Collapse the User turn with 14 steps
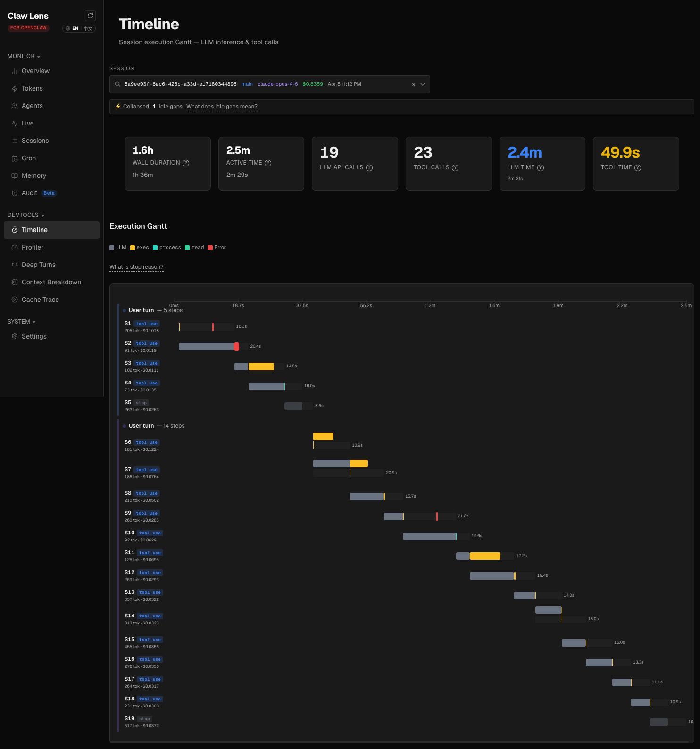700x749 pixels. [x=154, y=426]
